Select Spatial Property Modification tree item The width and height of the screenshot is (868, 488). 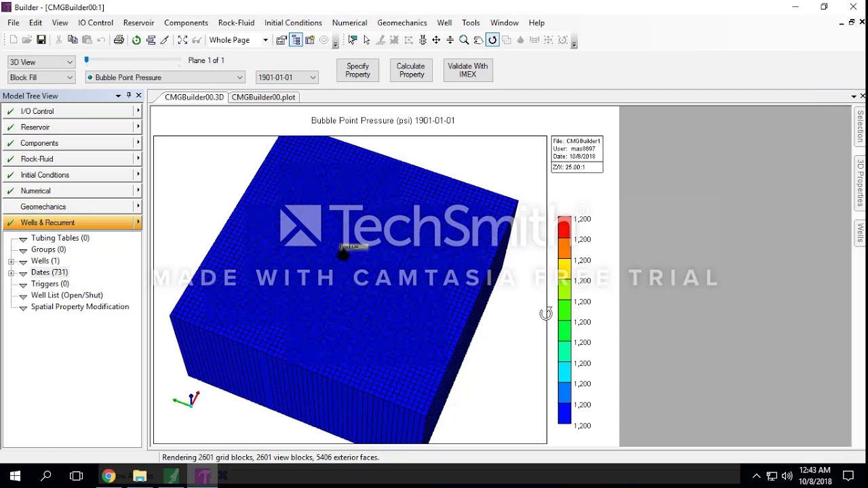pos(79,307)
